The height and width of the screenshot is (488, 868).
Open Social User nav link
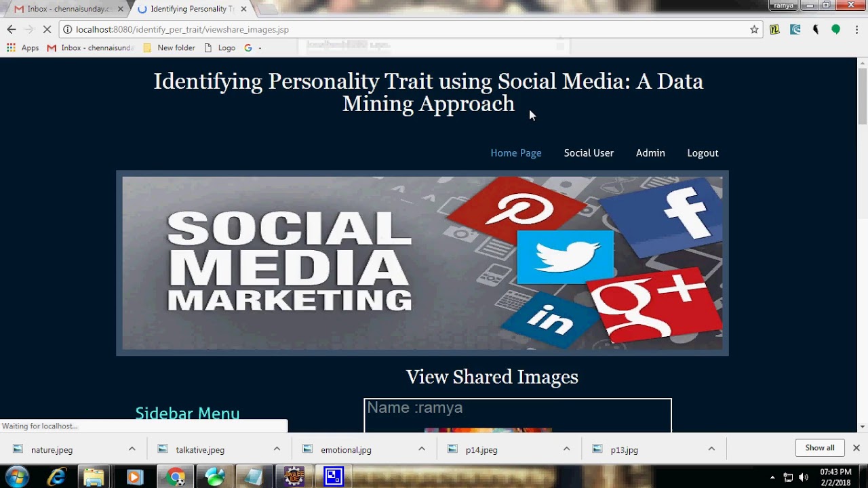click(x=589, y=153)
